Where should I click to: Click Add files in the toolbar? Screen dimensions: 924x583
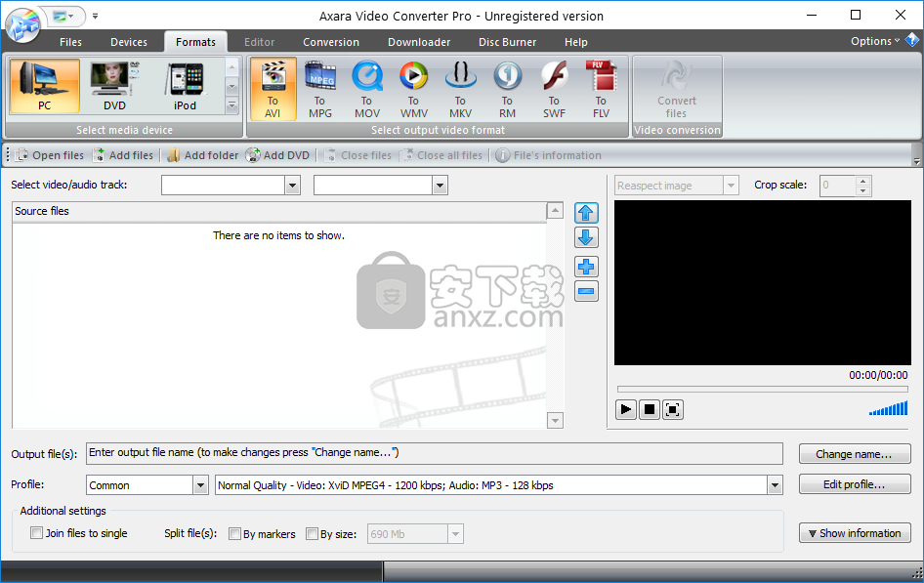pos(123,155)
